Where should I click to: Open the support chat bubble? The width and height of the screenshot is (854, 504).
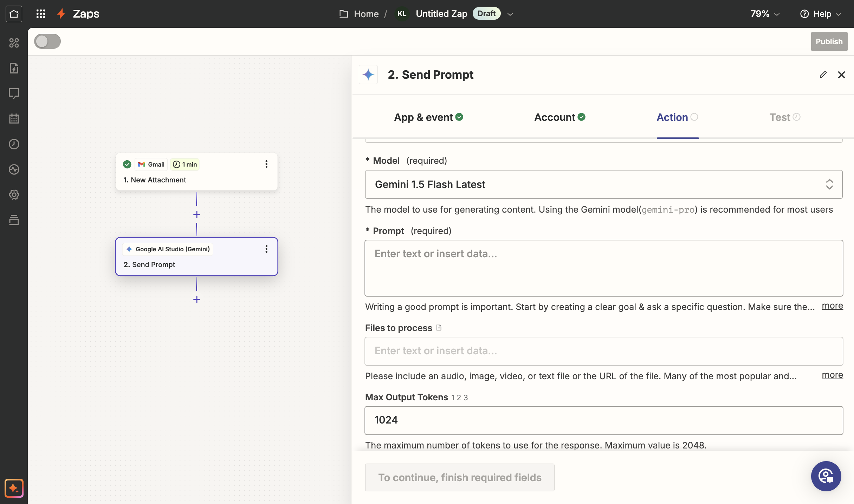coord(826,476)
